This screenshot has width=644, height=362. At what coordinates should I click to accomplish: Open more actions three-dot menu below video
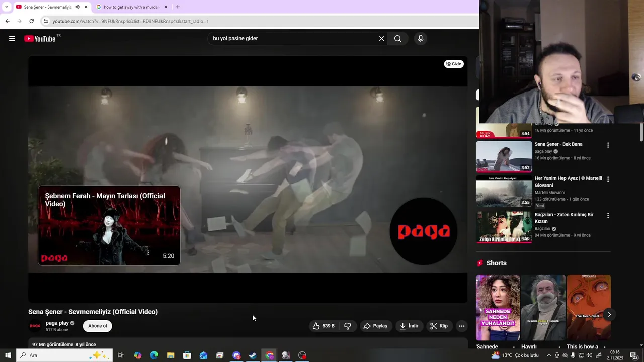462,326
